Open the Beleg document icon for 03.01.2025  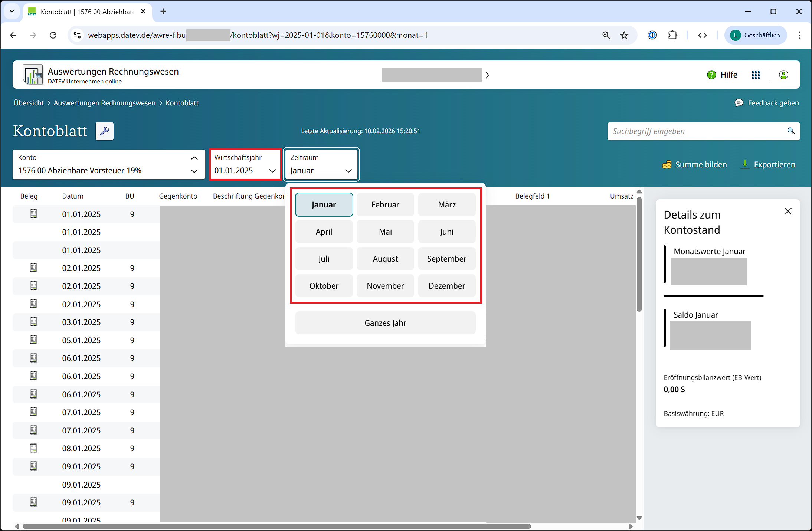tap(33, 322)
